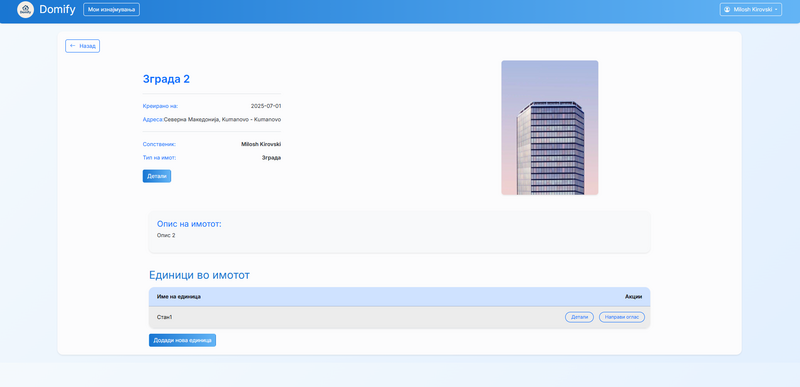Go back using the Назад button
The image size is (800, 387).
pos(83,46)
